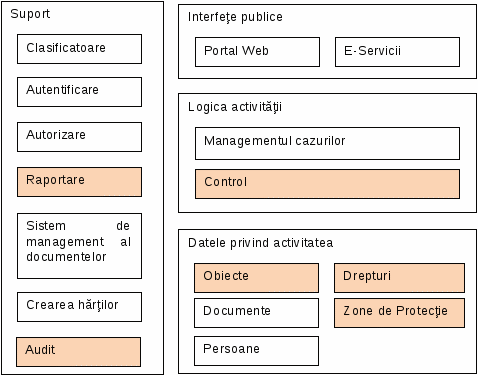Click the Persoane box
Image resolution: width=478 pixels, height=375 pixels.
click(256, 351)
